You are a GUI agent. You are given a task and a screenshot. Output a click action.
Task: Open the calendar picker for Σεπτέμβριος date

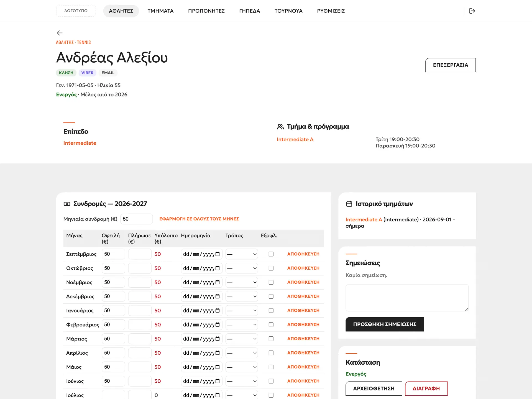218,254
